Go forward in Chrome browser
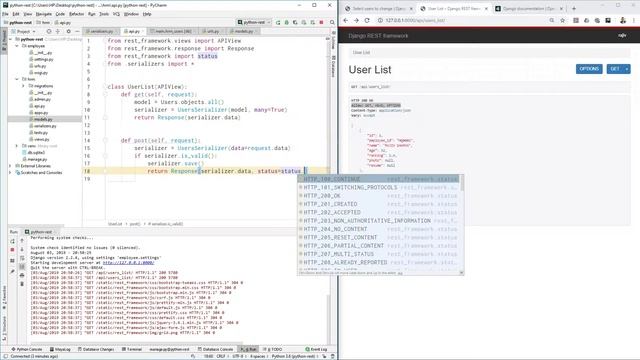Screen dimensions: 640x360 click(356, 20)
